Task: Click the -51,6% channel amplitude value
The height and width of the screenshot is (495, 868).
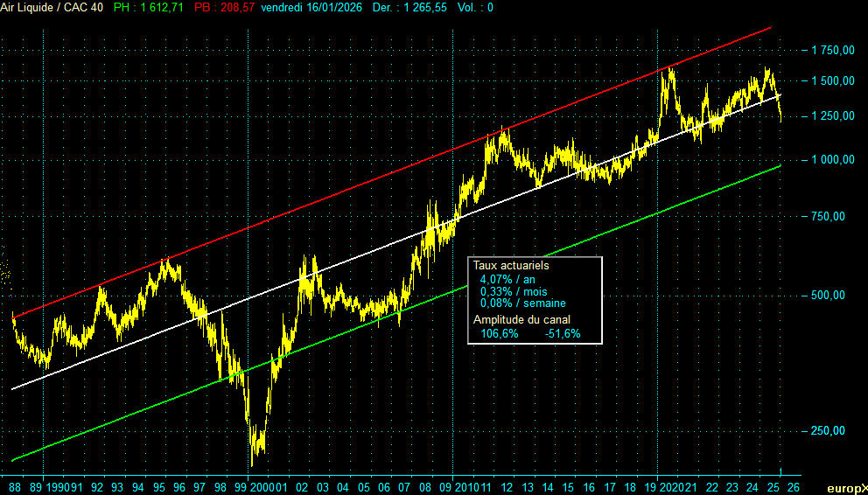Action: point(563,333)
